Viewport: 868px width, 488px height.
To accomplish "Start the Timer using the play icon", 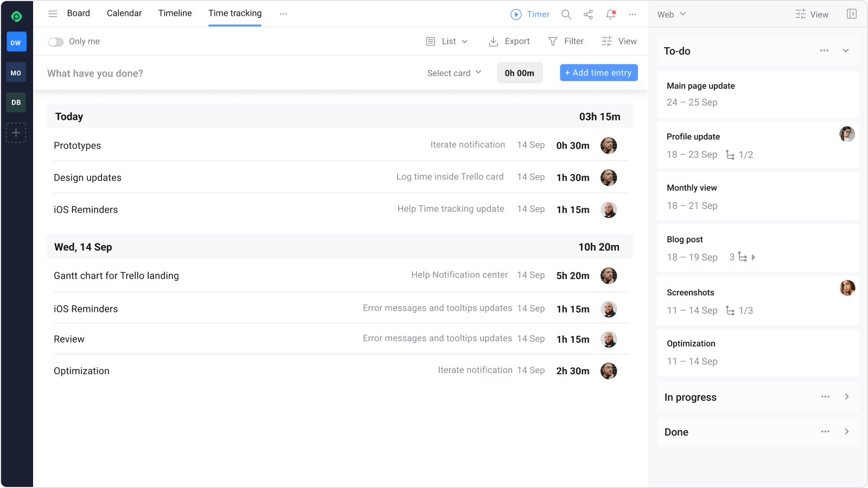I will click(x=516, y=15).
